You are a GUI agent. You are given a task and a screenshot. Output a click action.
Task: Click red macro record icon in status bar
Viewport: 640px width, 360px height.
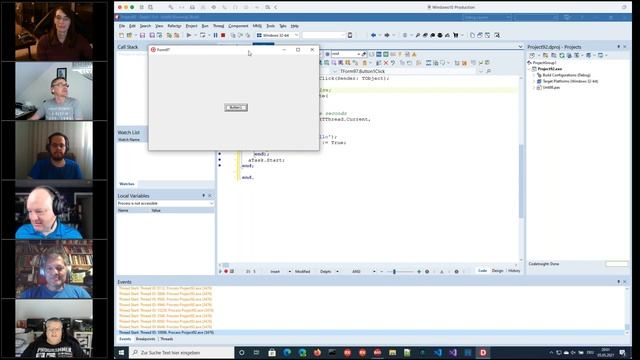pos(226,271)
